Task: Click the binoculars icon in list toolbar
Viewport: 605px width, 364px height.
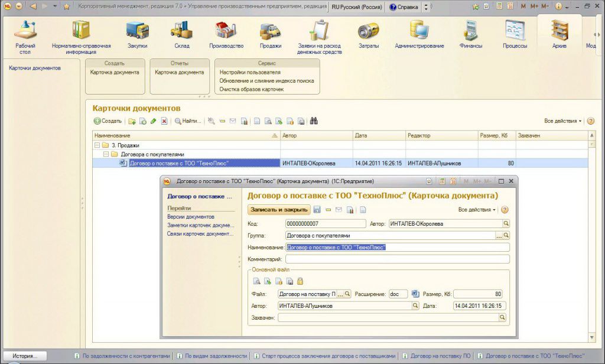Action: coord(314,121)
